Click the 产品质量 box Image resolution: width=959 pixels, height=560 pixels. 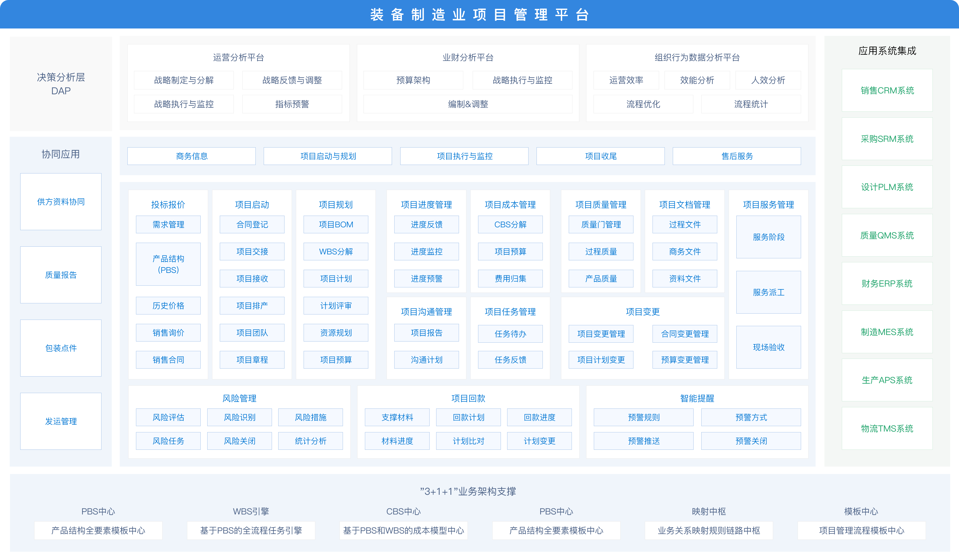(601, 279)
